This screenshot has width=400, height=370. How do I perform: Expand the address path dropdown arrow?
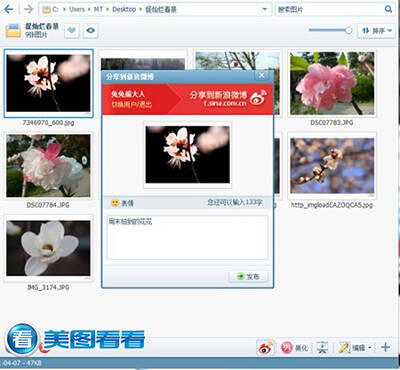[x=265, y=9]
